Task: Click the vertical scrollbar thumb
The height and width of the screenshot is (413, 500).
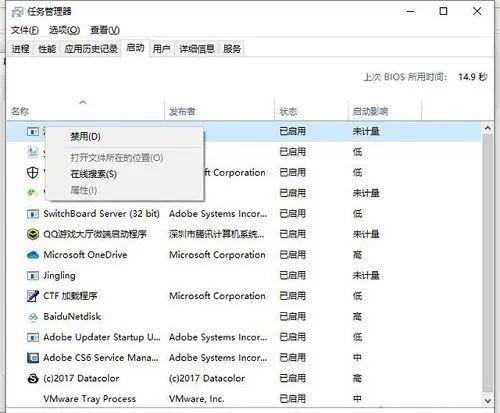Action: click(488, 263)
